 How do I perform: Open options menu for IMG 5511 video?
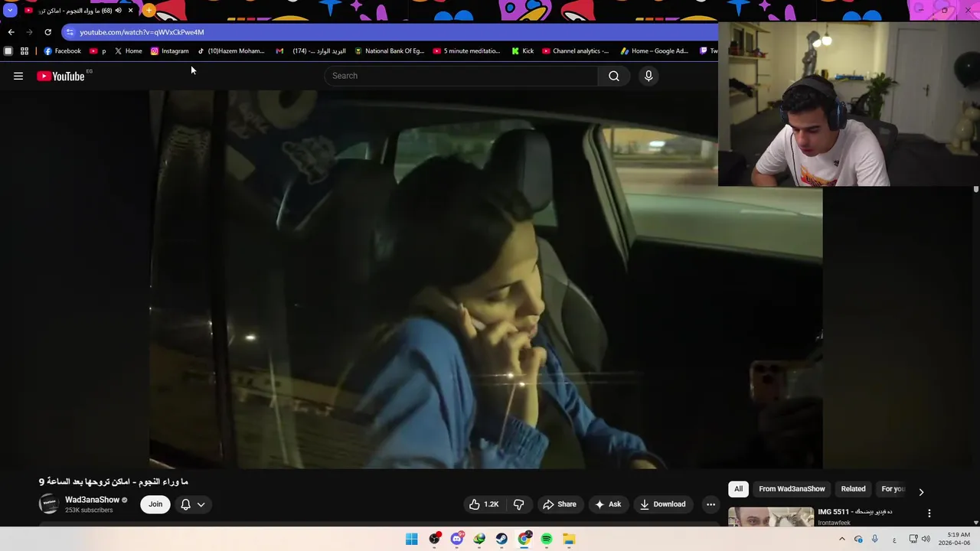(x=929, y=514)
